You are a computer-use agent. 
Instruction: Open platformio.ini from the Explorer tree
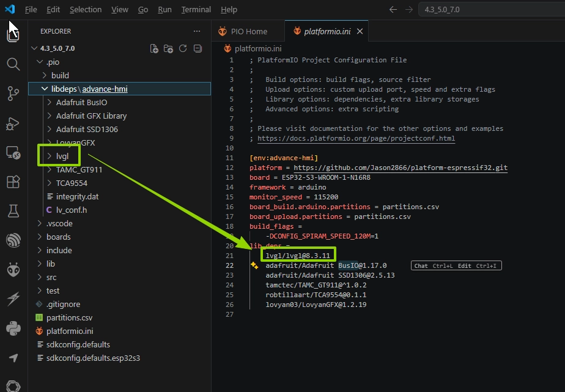(119, 331)
